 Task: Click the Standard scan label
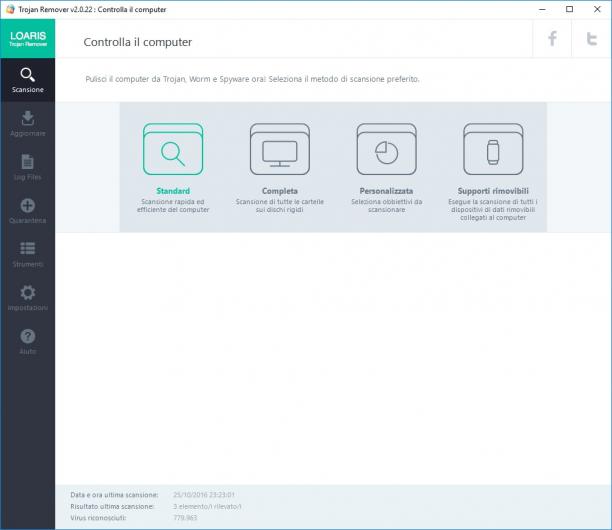pos(173,191)
